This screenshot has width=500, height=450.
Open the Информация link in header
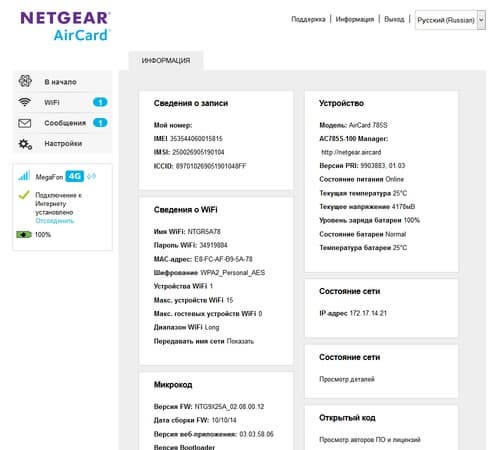(355, 19)
